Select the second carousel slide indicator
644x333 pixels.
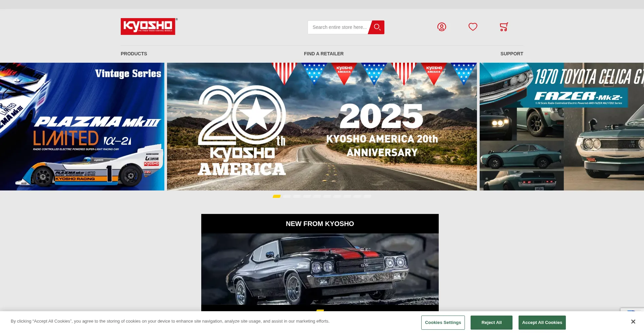(x=287, y=197)
